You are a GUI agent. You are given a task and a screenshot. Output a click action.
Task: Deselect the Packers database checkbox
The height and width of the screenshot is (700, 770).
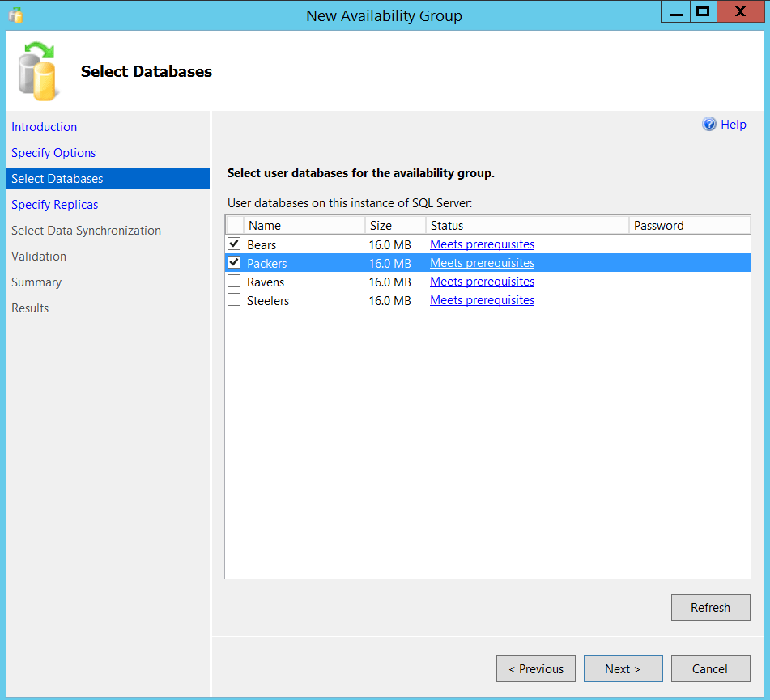click(234, 262)
